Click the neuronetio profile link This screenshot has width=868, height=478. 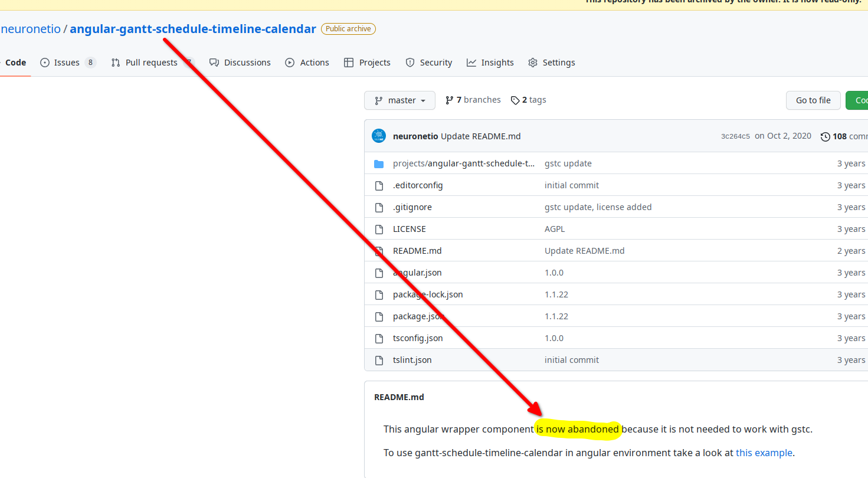click(31, 28)
